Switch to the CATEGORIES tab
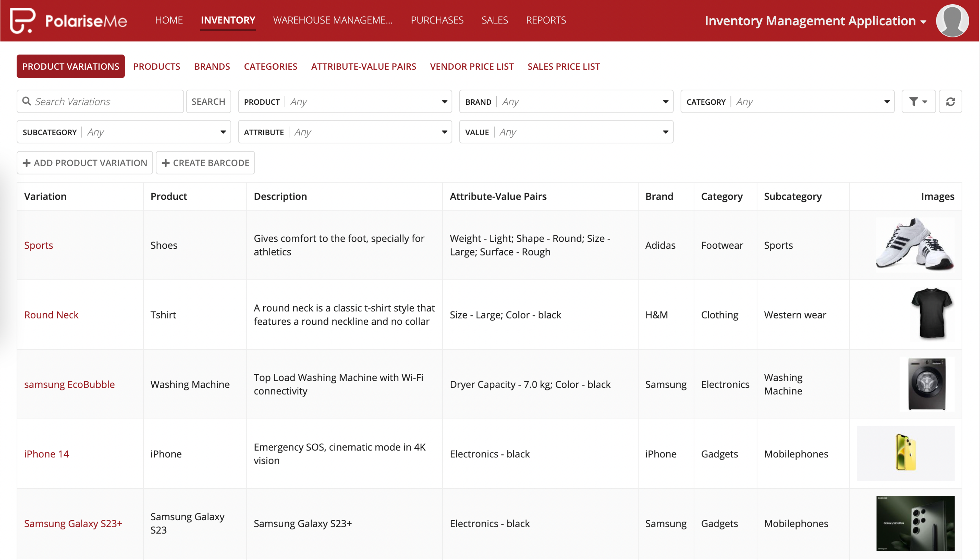This screenshot has width=980, height=560. click(x=270, y=66)
